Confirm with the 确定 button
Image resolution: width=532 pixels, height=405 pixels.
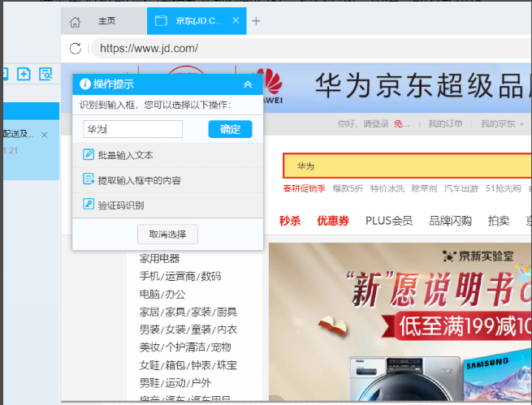click(230, 129)
